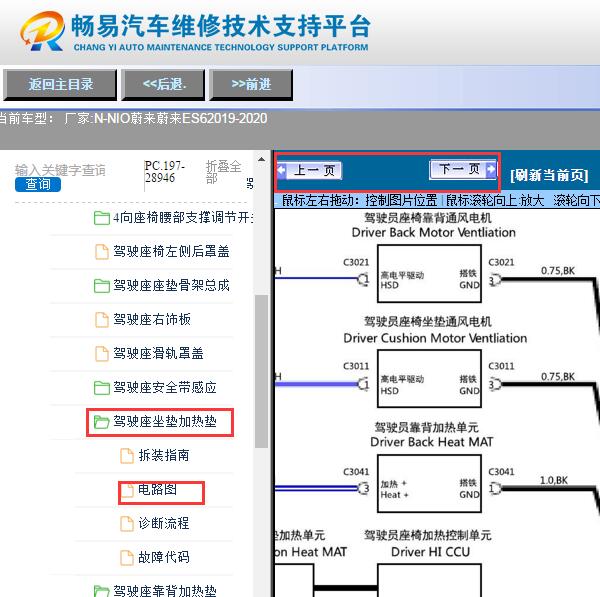
Task: Go back with the <<后退 button
Action: [x=163, y=85]
